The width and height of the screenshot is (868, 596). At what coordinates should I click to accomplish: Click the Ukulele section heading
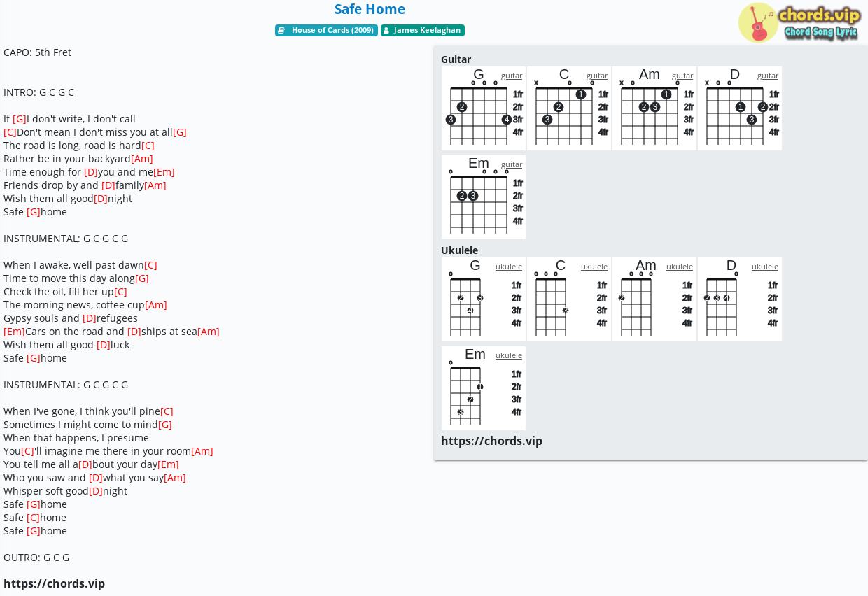coord(459,250)
